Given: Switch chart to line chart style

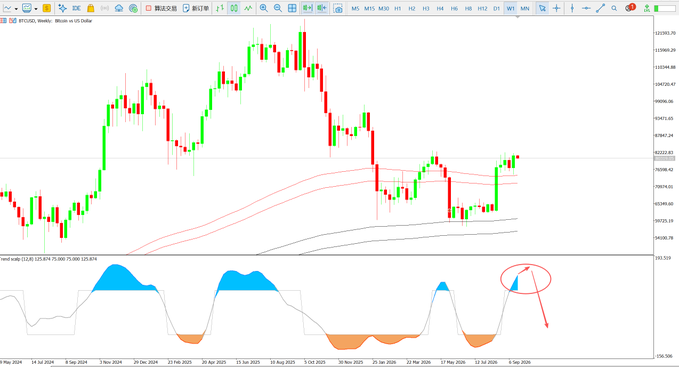Looking at the screenshot, I should point(248,8).
